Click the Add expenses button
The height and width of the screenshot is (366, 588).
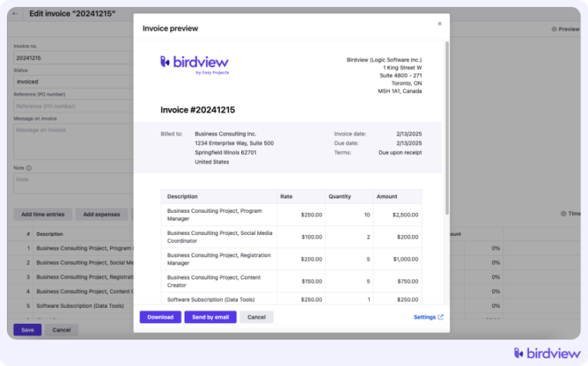point(102,214)
